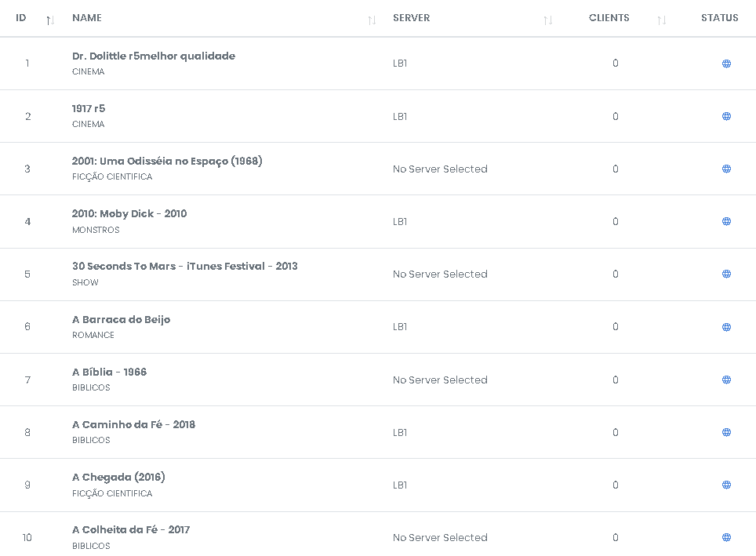
Task: Click the globe status icon for Moby Dick
Action: (726, 221)
